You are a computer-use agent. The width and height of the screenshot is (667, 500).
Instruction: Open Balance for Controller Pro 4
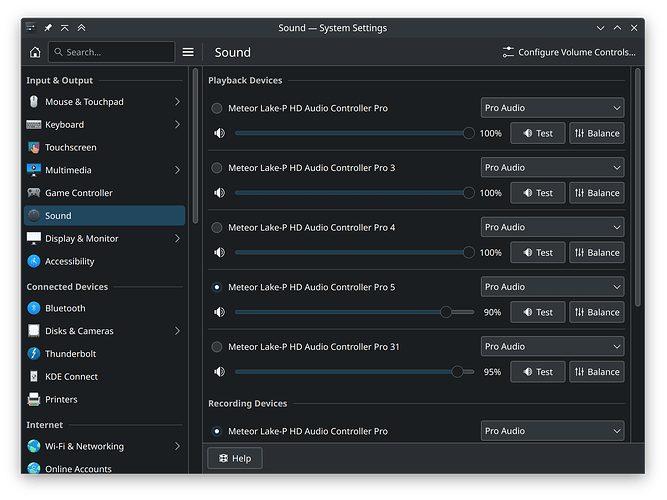pyautogui.click(x=597, y=252)
